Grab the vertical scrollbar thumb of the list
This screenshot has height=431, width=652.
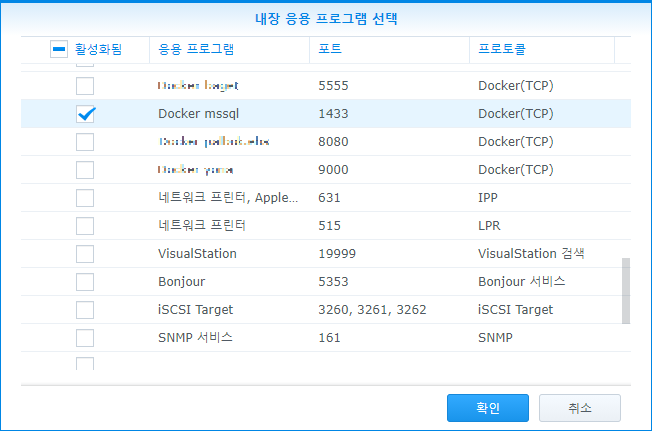pos(626,291)
